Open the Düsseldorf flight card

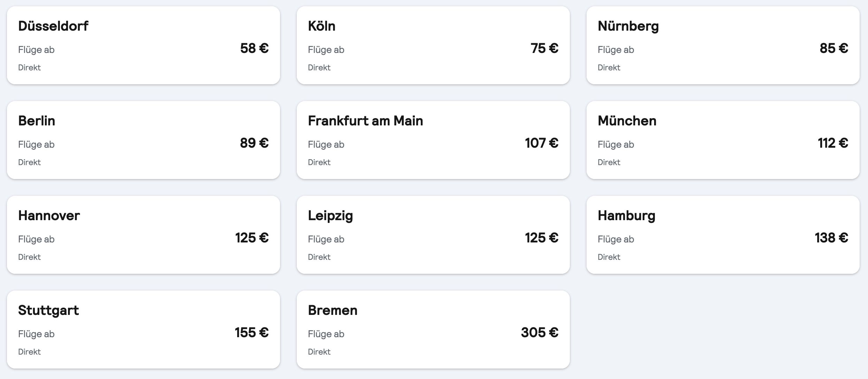pyautogui.click(x=143, y=45)
